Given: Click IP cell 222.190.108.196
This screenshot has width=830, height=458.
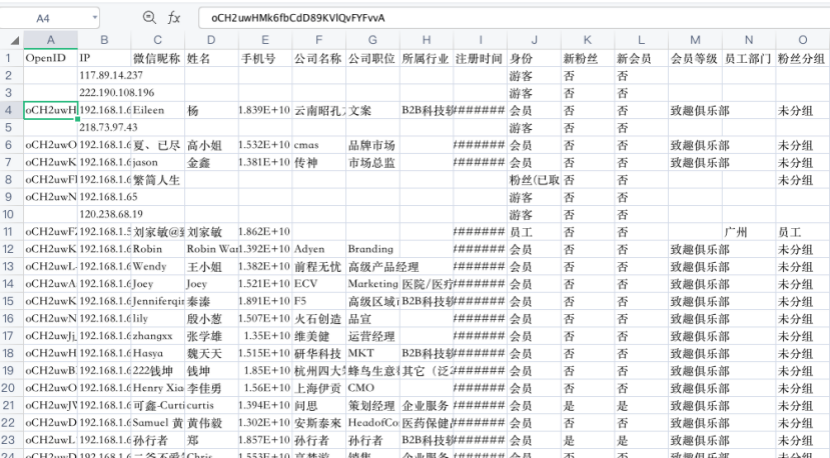Looking at the screenshot, I should [x=104, y=93].
